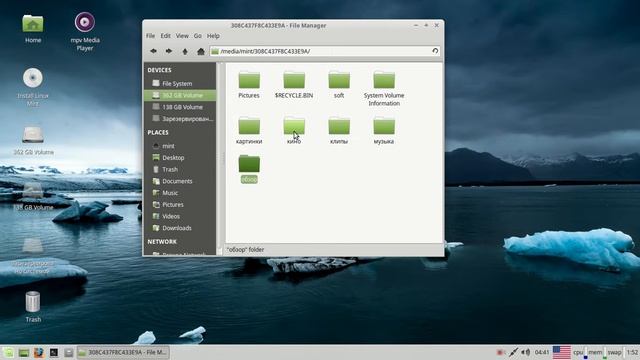The image size is (640, 360).
Task: Open Documents in Places sidebar
Action: 180,181
